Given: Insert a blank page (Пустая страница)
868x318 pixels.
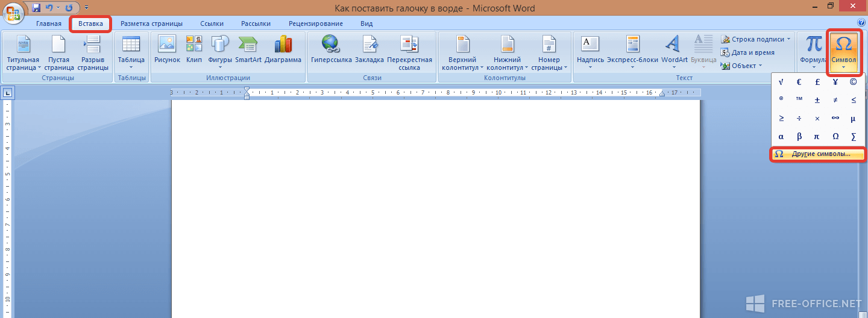Looking at the screenshot, I should point(59,52).
